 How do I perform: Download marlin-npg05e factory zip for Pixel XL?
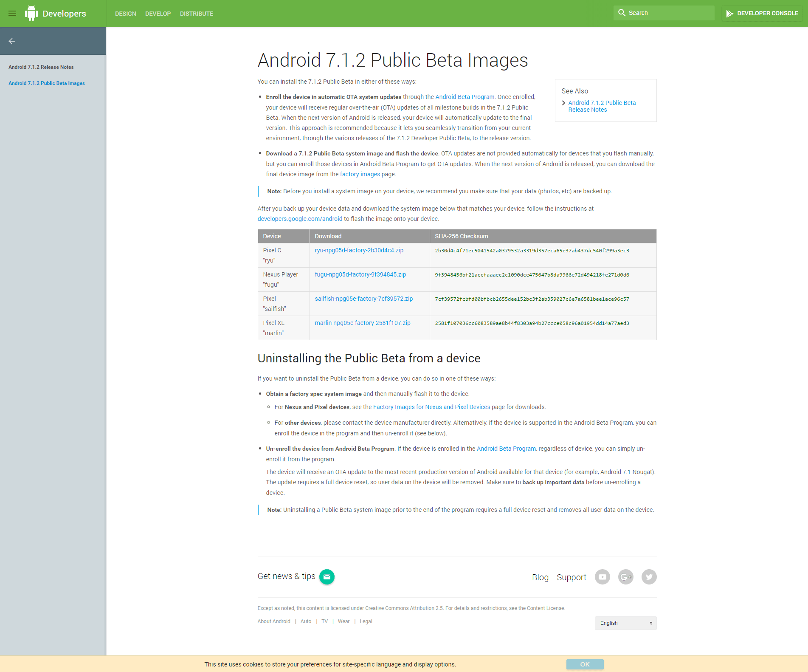pyautogui.click(x=362, y=323)
